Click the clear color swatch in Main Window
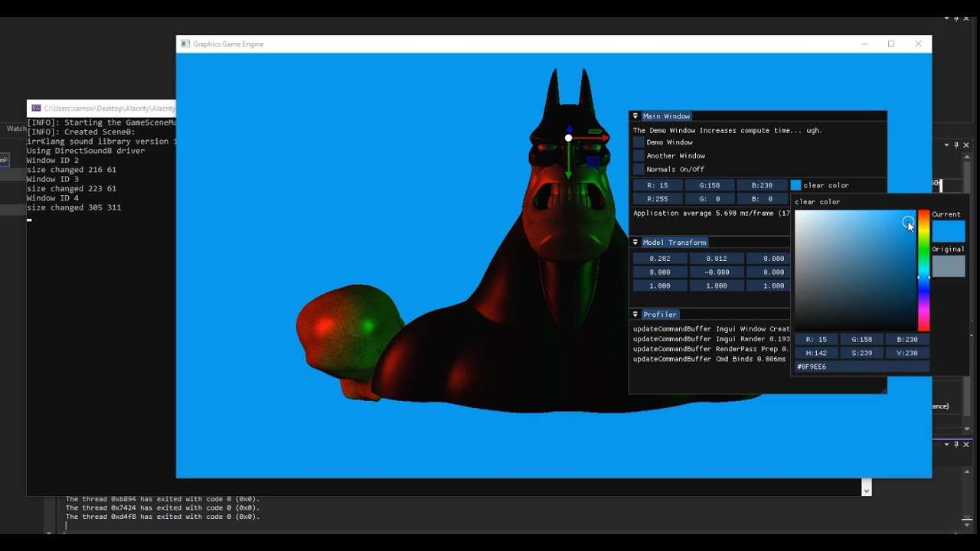Screen dimensions: 980x551 coord(795,185)
